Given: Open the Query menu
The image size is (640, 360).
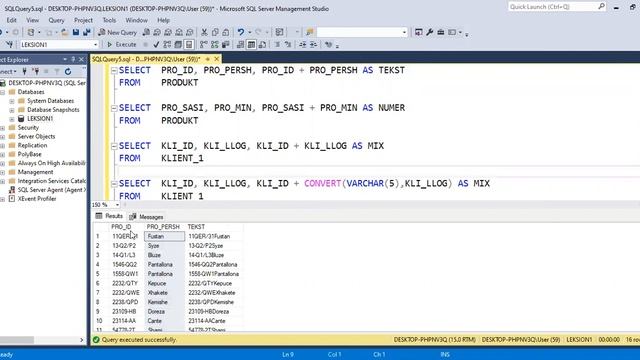Looking at the screenshot, I should pyautogui.click(x=56, y=20).
